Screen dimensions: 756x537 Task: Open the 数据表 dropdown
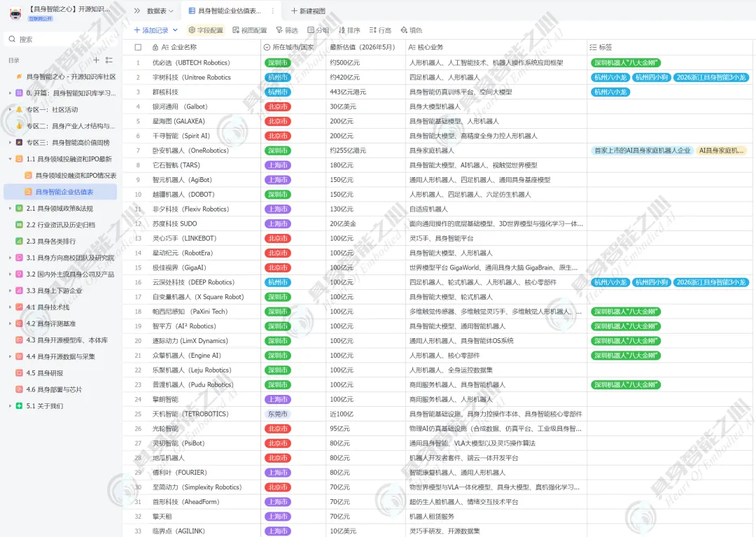(x=160, y=11)
